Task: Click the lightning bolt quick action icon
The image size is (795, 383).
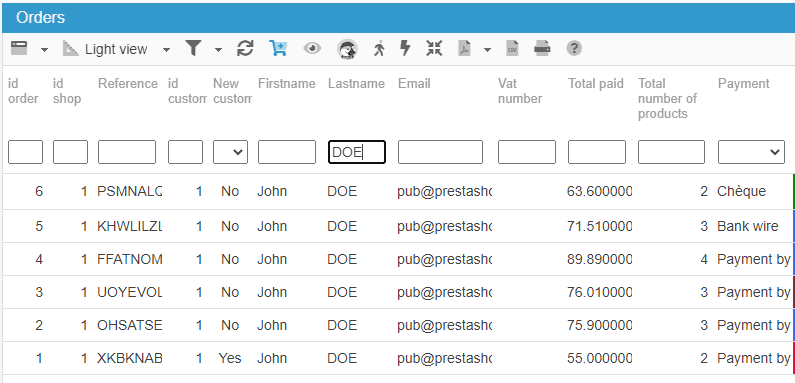Action: click(405, 48)
